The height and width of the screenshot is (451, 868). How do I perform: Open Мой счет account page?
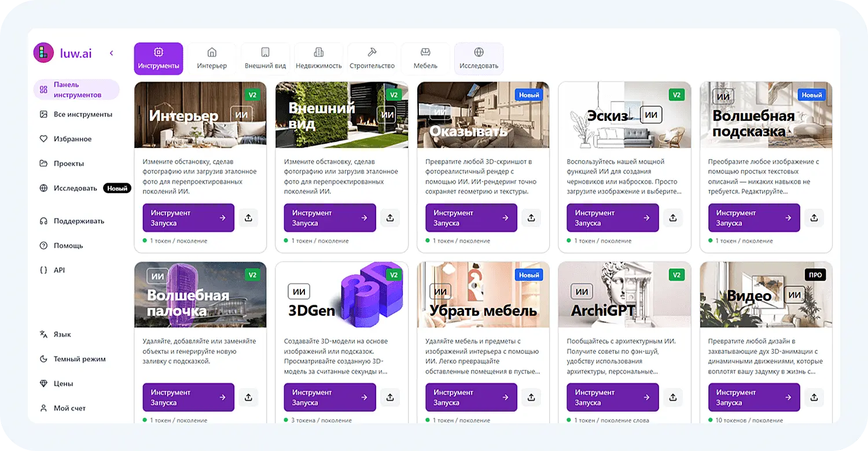[x=69, y=408]
